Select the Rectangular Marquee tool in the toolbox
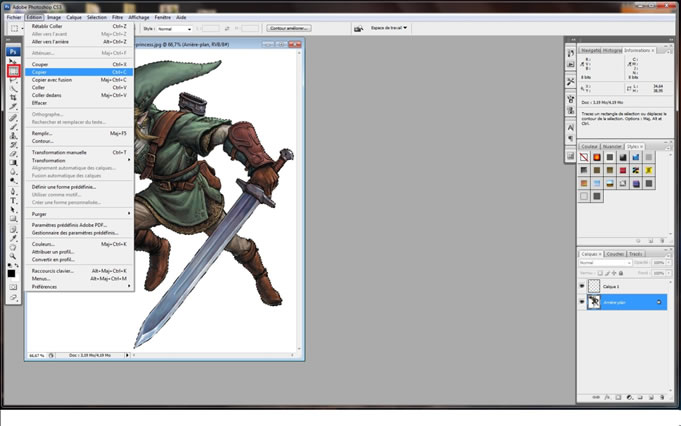The height and width of the screenshot is (426, 681). click(x=13, y=71)
